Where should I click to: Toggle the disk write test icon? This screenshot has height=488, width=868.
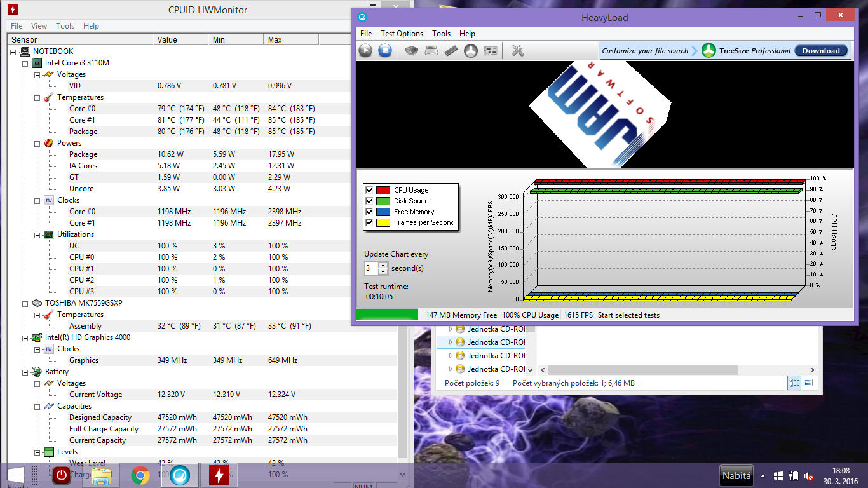click(x=431, y=51)
